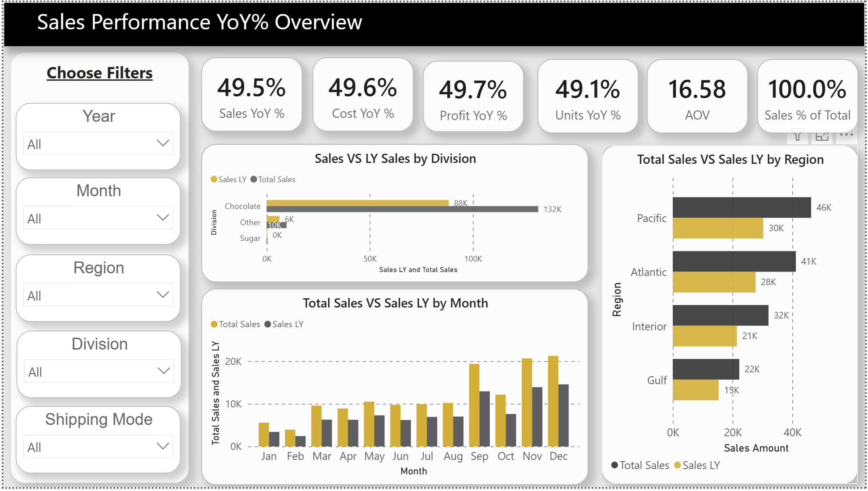The width and height of the screenshot is (868, 491).
Task: Open the Region slicer dropdown
Action: (x=162, y=295)
